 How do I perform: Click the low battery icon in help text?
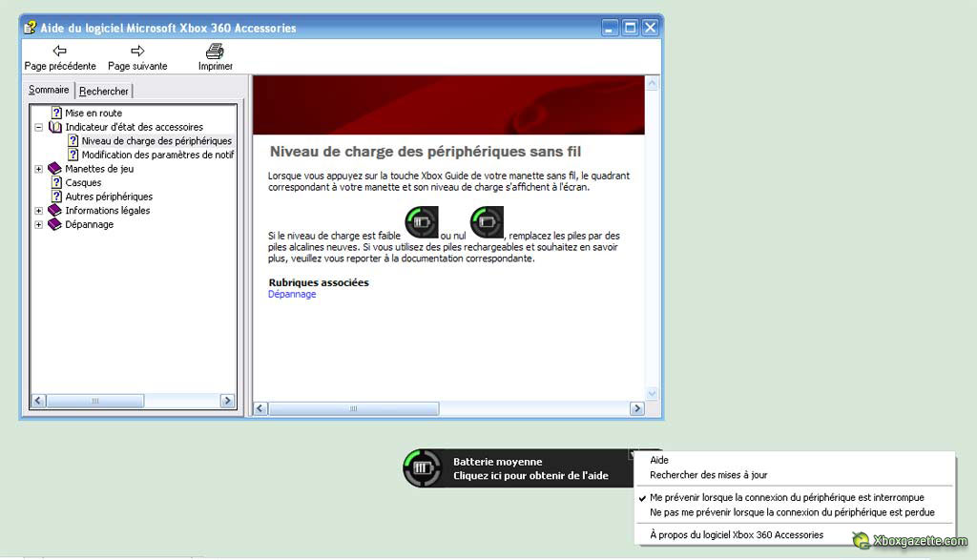420,221
